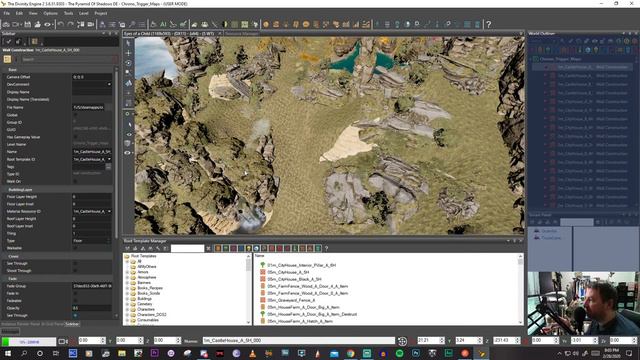This screenshot has width=640, height=360.
Task: Select 05m_Graveyard_Fence_A in the template list
Action: click(291, 300)
